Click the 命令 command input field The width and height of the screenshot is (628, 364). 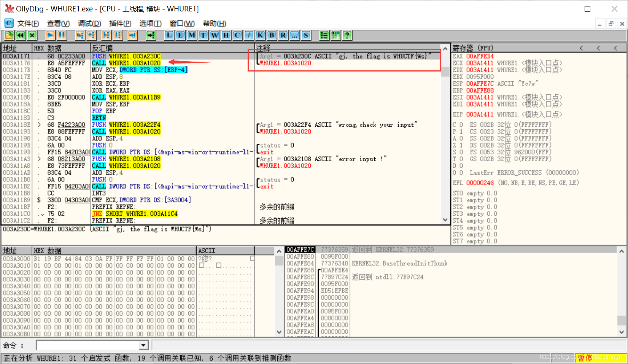coord(88,345)
